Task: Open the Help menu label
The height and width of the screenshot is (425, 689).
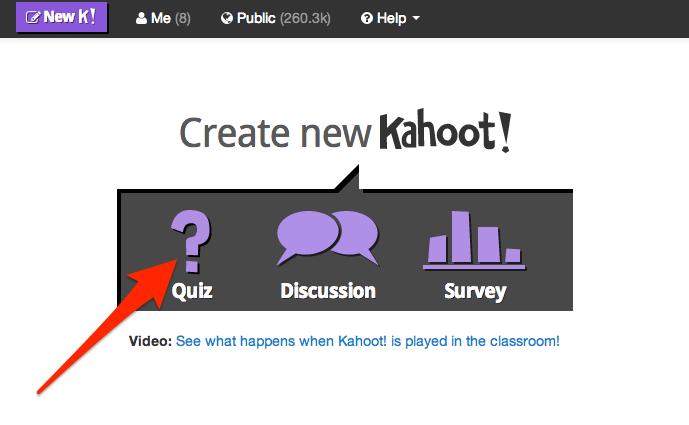Action: coord(392,18)
